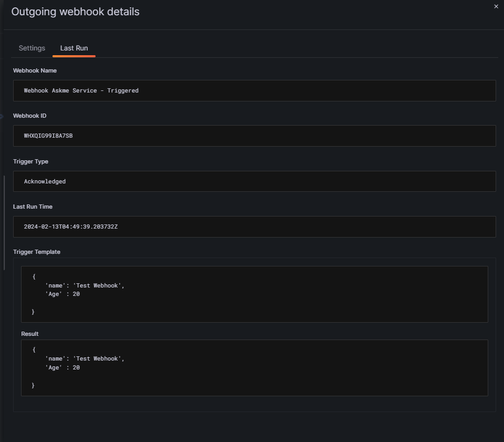Click the Webhook Name value field
The height and width of the screenshot is (442, 504).
254,90
